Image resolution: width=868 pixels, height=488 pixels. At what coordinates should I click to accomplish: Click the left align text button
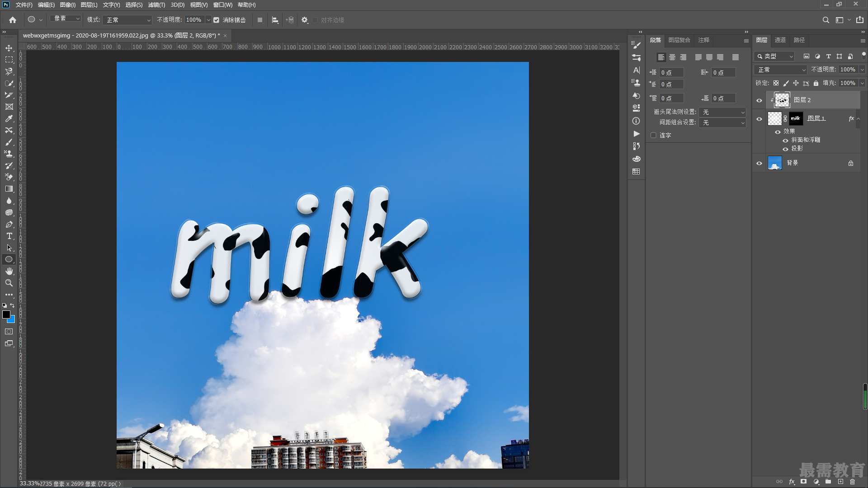click(661, 57)
